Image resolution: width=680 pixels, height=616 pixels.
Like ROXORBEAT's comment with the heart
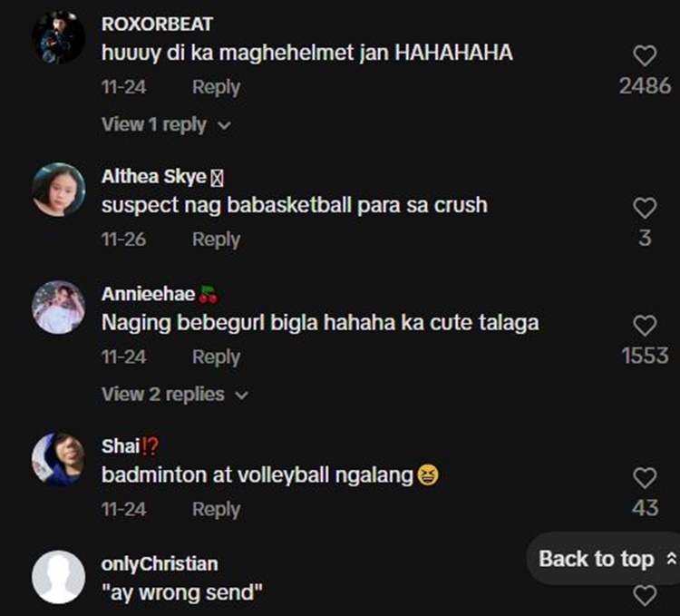tap(645, 56)
